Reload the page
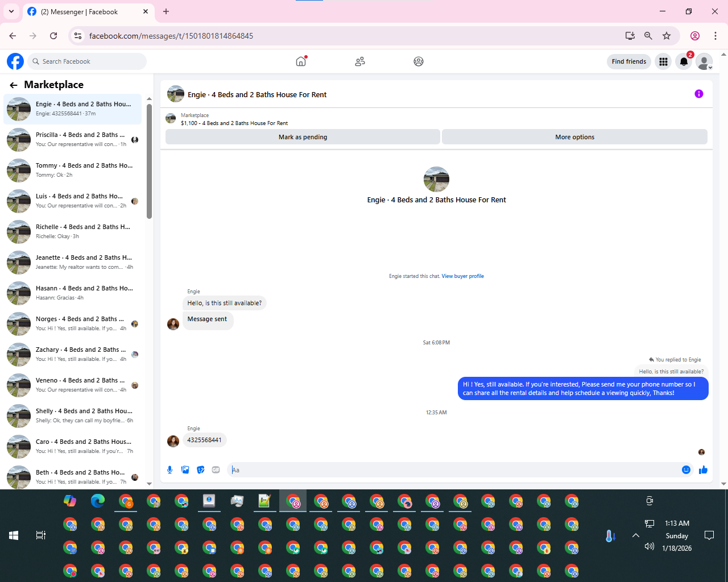This screenshot has width=728, height=582. [53, 36]
